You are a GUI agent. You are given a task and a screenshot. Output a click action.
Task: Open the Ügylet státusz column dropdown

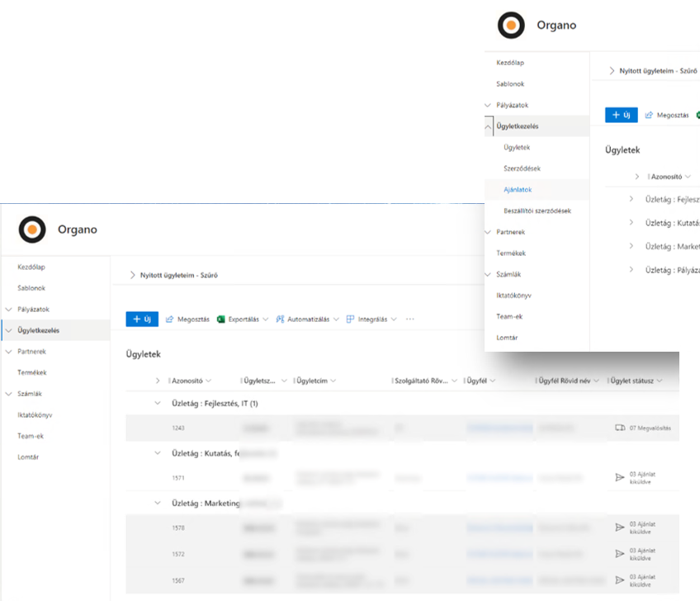click(660, 381)
